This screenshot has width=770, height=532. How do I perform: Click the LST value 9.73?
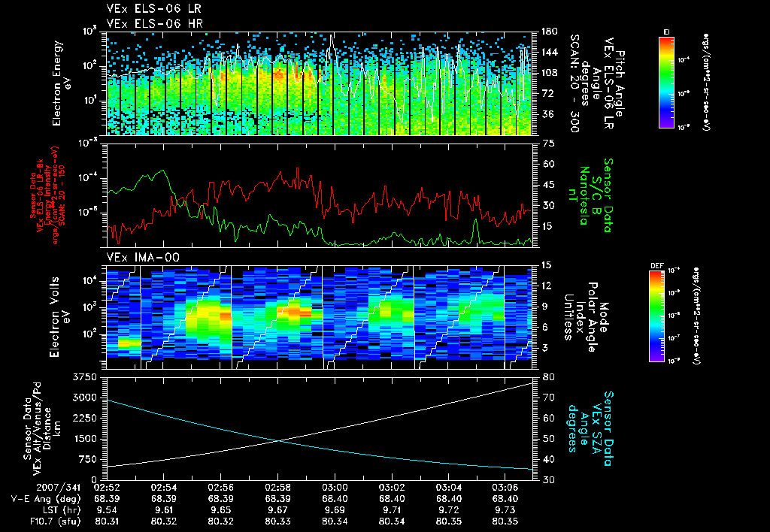[x=505, y=510]
